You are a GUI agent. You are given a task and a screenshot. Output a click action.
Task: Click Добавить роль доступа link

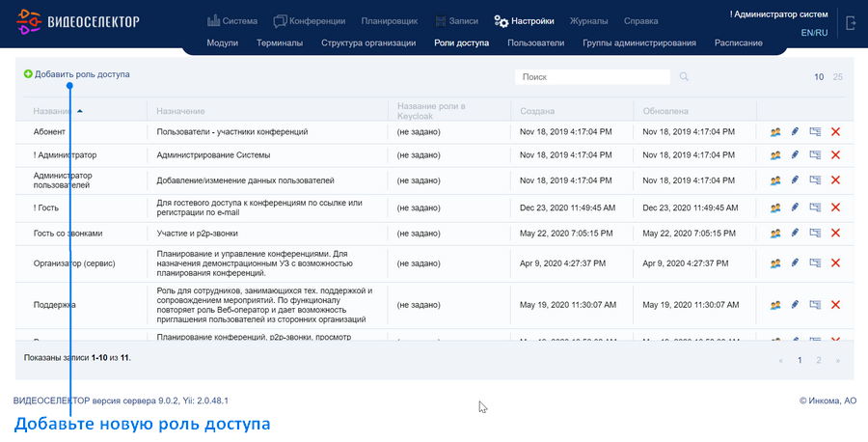tap(77, 74)
